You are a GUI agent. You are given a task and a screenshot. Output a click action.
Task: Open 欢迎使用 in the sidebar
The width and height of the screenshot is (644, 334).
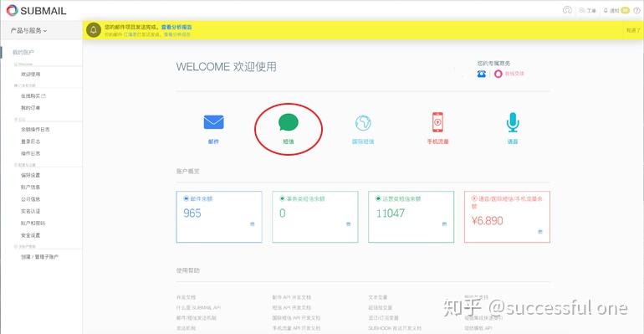click(31, 75)
